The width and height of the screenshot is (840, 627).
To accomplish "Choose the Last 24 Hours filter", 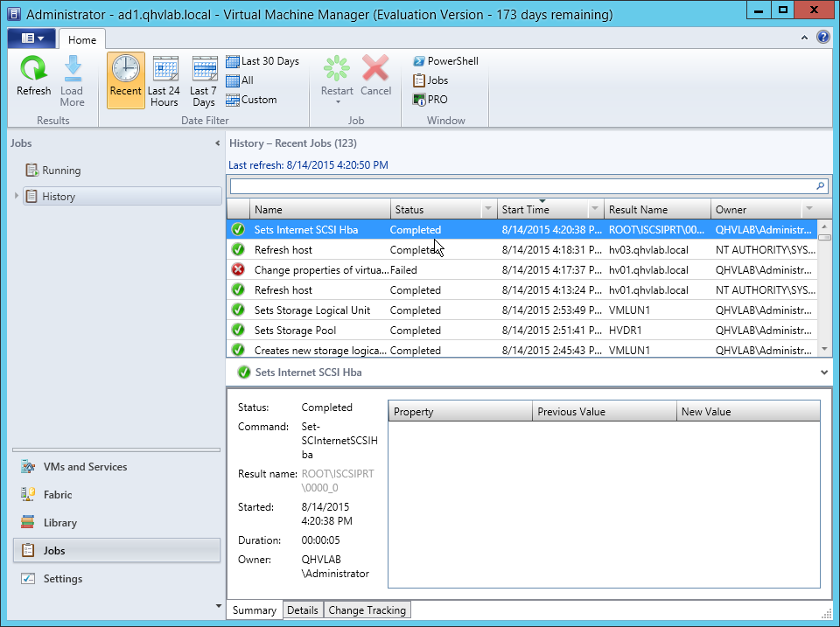I will [164, 80].
